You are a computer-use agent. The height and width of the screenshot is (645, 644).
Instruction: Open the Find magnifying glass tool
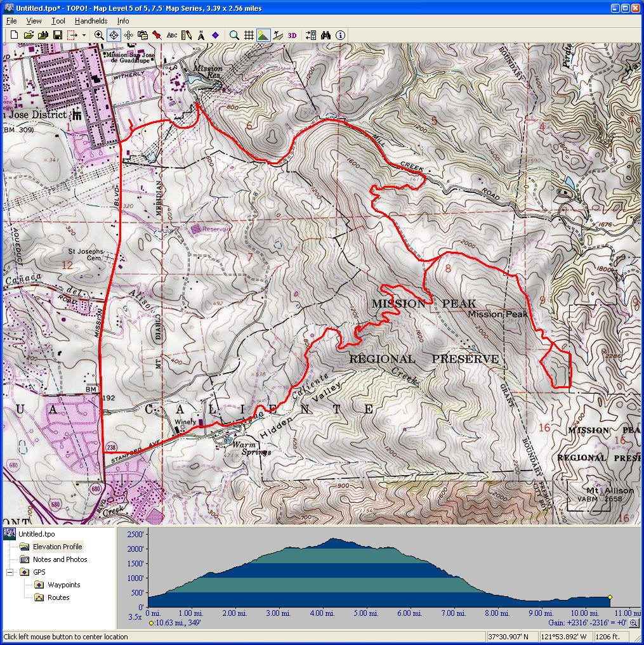pos(234,35)
